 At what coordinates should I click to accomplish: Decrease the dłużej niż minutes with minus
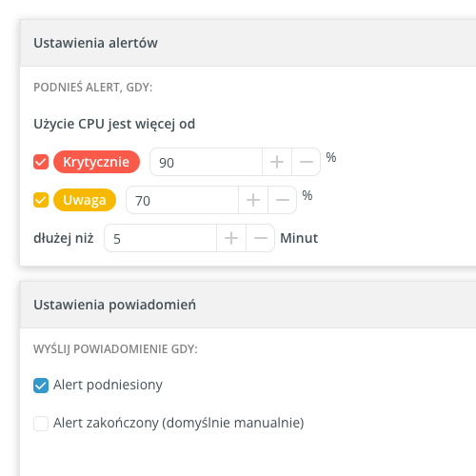(x=260, y=238)
